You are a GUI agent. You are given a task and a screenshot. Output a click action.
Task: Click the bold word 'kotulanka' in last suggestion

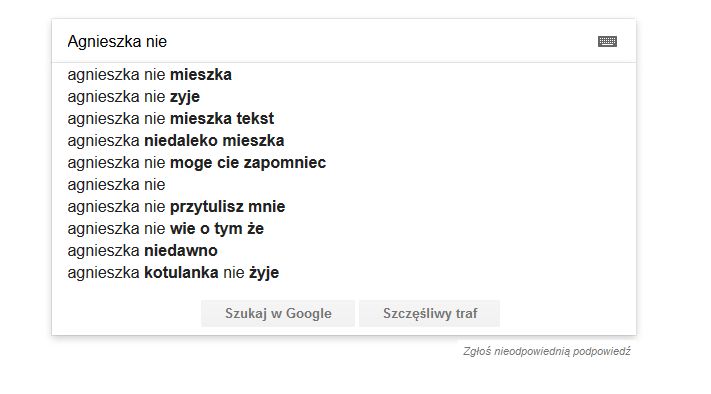(x=181, y=272)
